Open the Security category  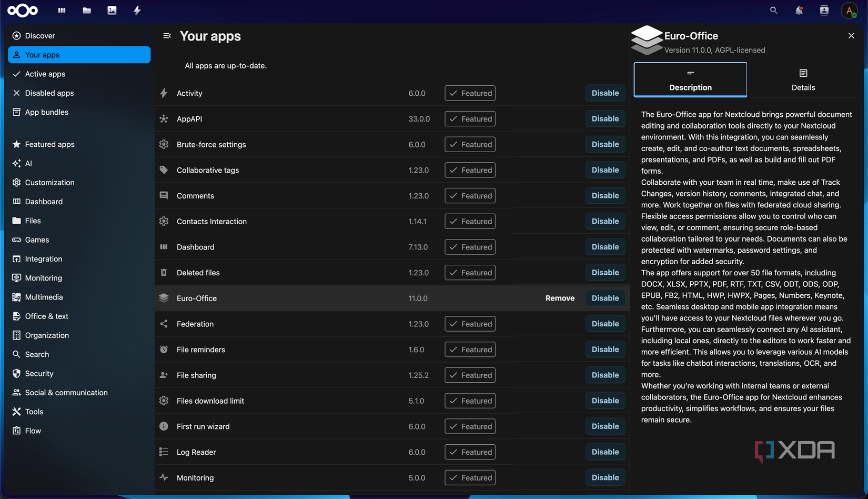coord(79,374)
